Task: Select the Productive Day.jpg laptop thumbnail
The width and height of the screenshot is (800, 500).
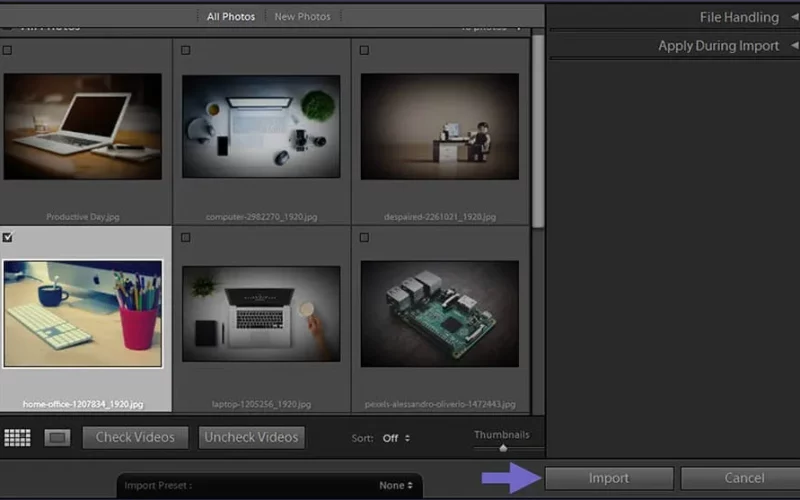Action: pyautogui.click(x=83, y=127)
